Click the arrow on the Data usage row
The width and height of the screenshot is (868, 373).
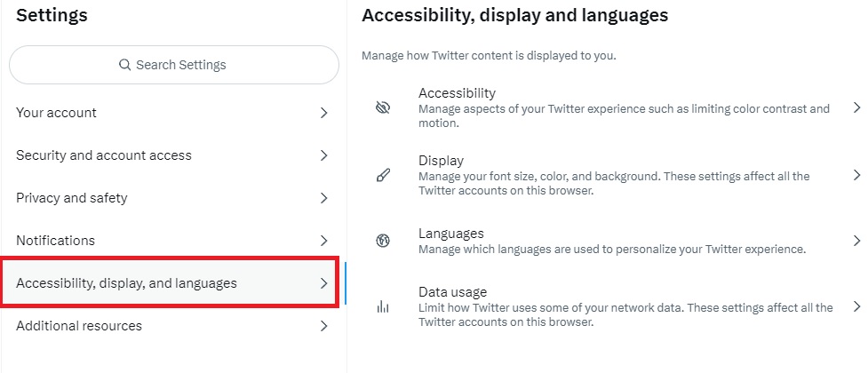[857, 306]
